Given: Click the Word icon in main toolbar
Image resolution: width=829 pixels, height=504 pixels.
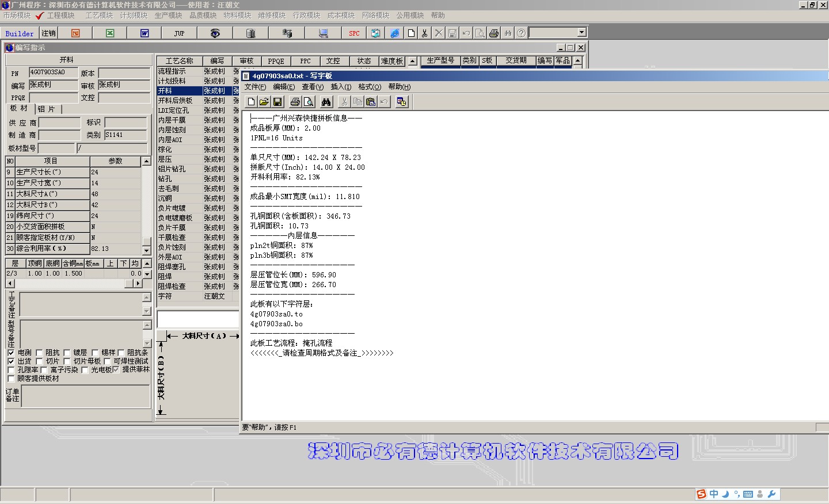Looking at the screenshot, I should tap(144, 33).
